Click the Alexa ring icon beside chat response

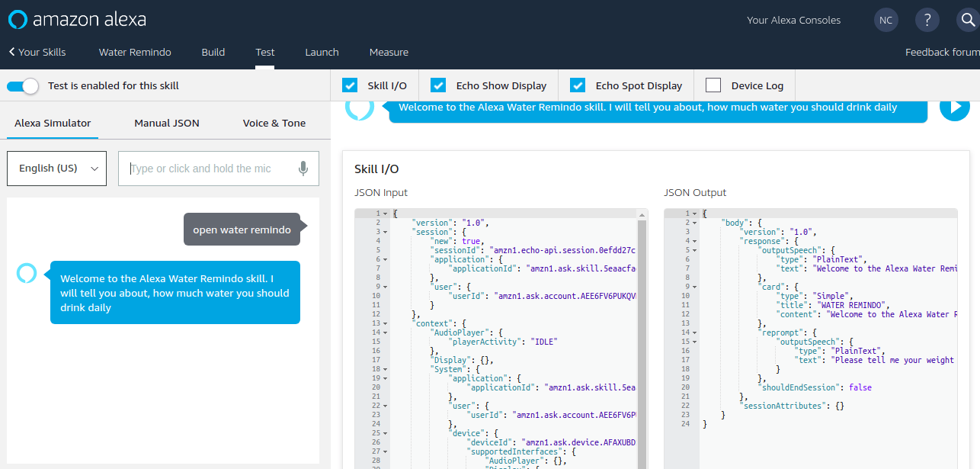tap(27, 273)
